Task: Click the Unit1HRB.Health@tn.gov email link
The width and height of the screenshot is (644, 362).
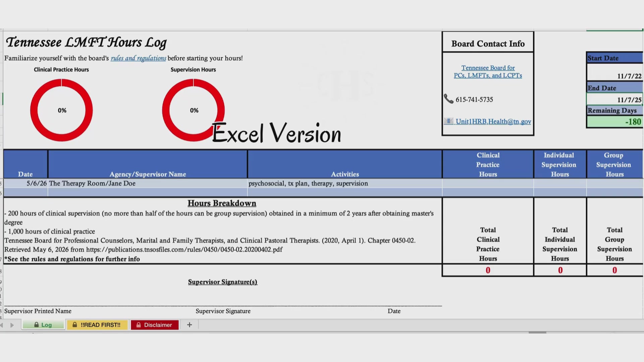Action: 493,121
